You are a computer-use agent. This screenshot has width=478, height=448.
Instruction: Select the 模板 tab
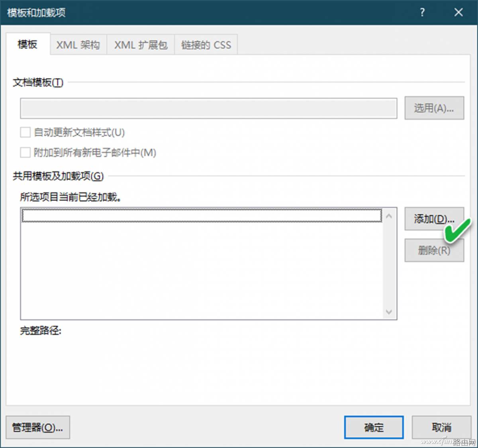[28, 44]
